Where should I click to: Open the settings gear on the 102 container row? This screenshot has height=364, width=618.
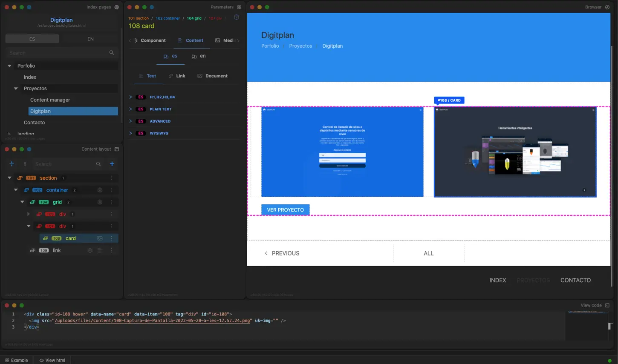point(100,190)
